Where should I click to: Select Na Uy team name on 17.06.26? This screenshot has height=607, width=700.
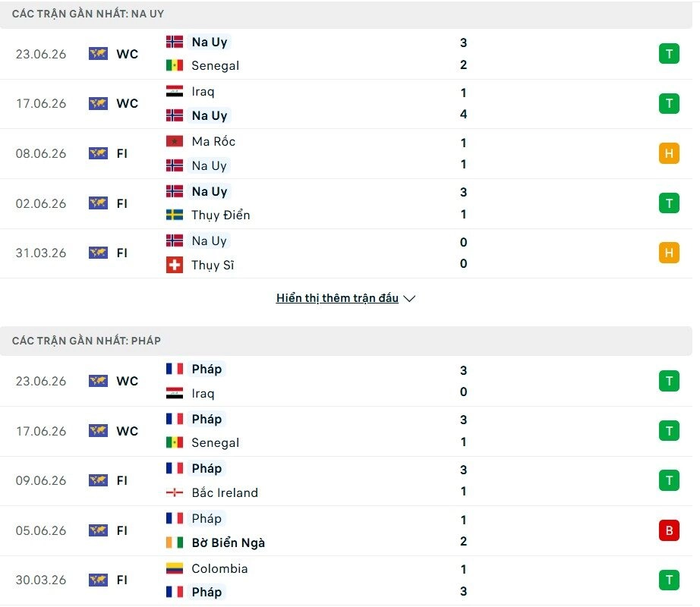(210, 115)
